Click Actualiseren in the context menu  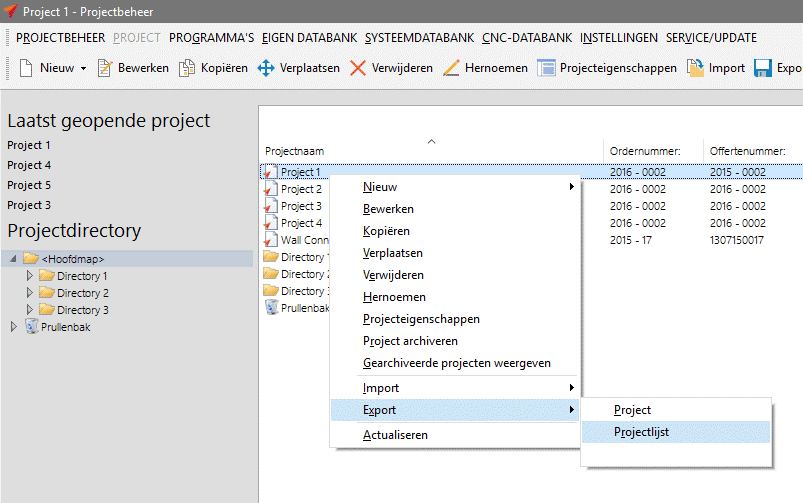pyautogui.click(x=395, y=435)
